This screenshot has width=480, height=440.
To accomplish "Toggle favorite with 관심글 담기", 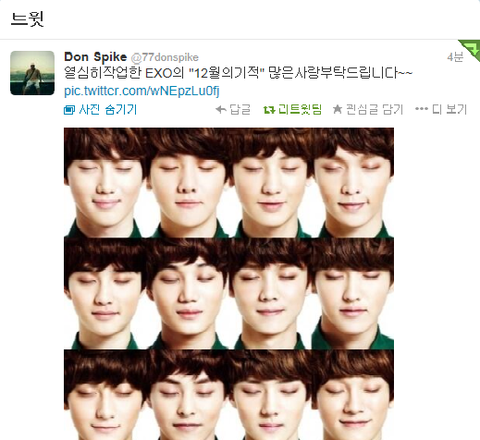I will (374, 109).
